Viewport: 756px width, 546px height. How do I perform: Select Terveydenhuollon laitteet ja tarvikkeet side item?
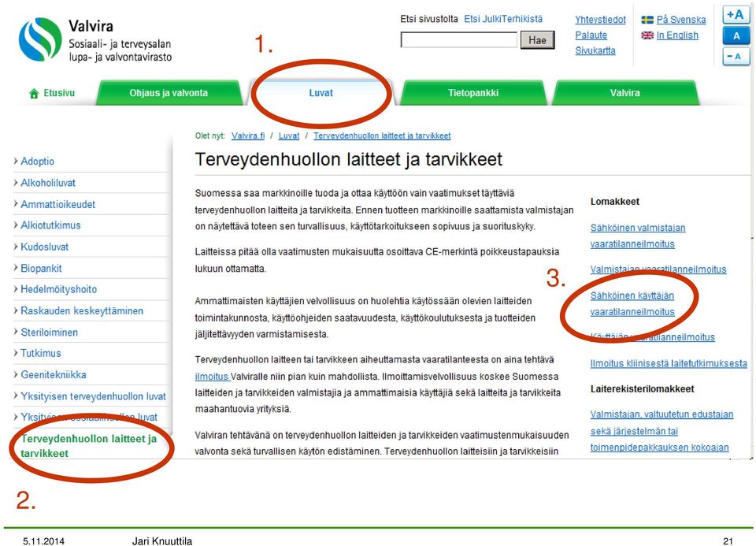pyautogui.click(x=89, y=446)
